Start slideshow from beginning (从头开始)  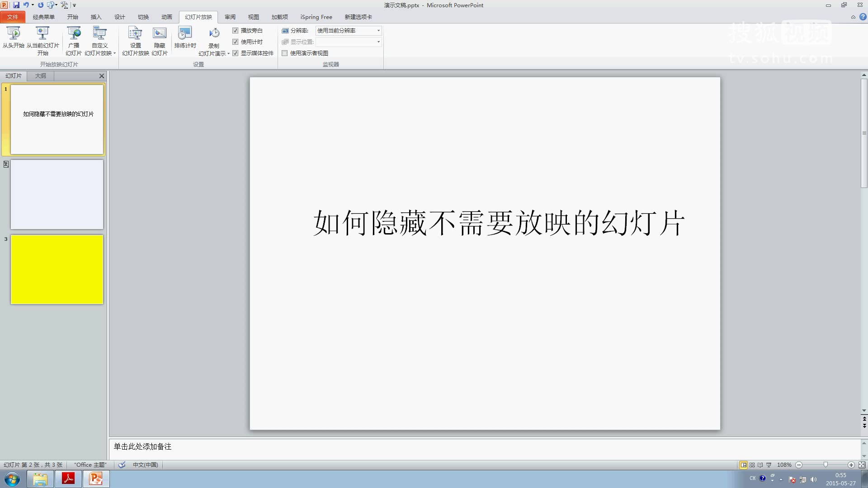(x=14, y=40)
